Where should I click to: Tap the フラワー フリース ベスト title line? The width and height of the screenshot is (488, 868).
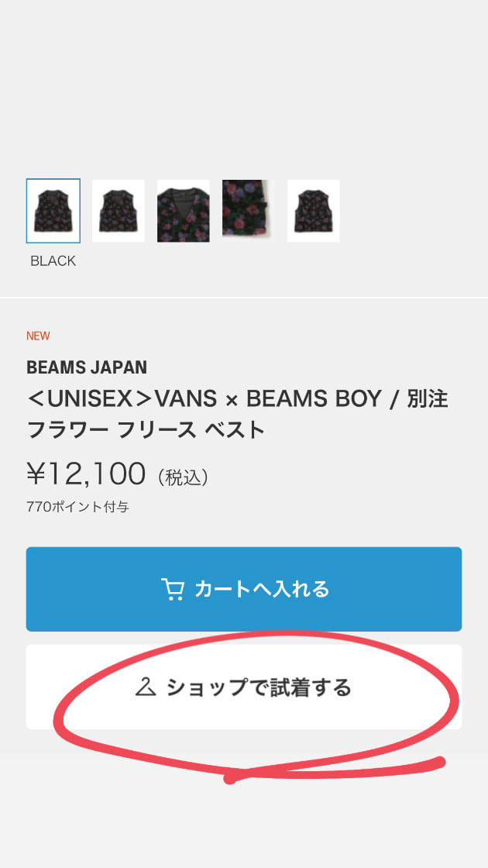(146, 429)
